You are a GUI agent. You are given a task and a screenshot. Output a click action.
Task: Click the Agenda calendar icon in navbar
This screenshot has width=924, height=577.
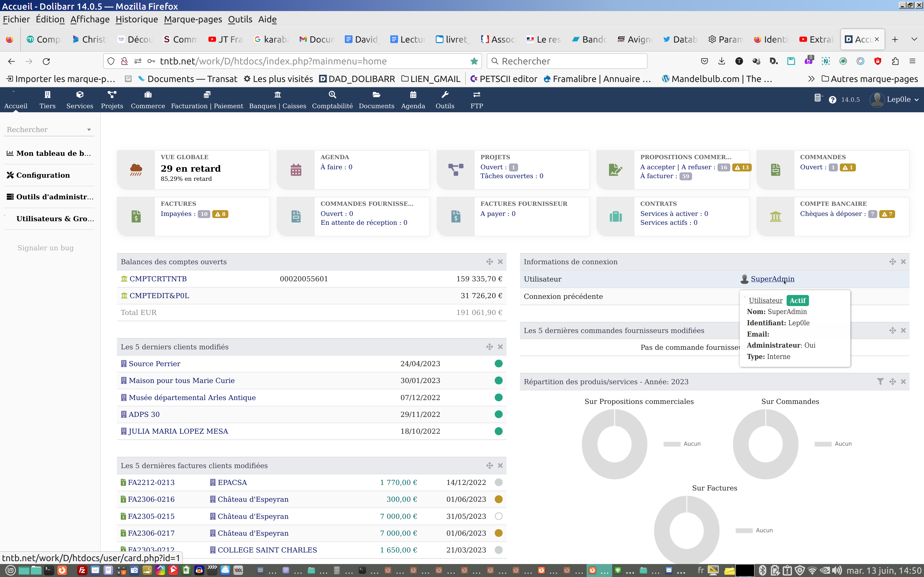413,95
